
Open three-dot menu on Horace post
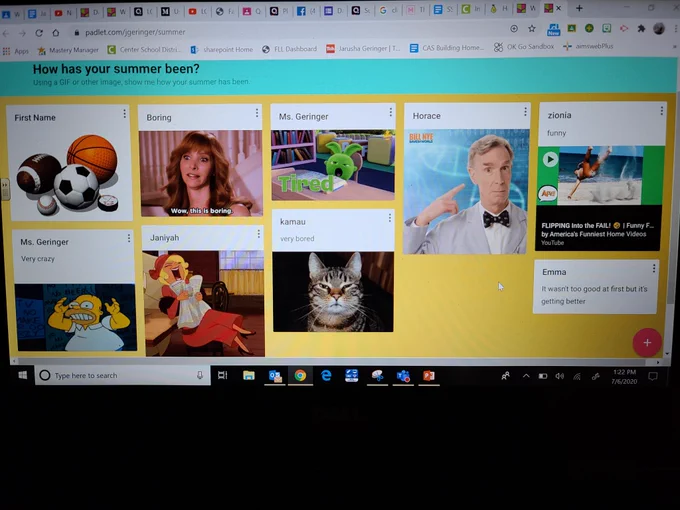525,112
